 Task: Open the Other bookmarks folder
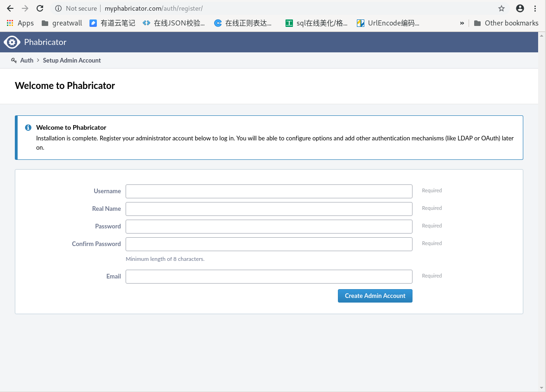tap(506, 23)
